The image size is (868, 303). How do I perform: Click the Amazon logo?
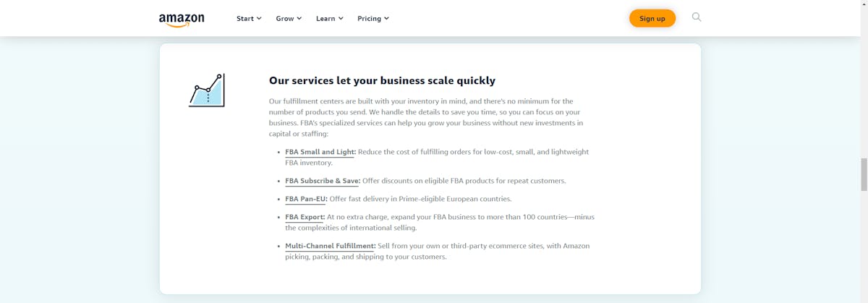182,20
